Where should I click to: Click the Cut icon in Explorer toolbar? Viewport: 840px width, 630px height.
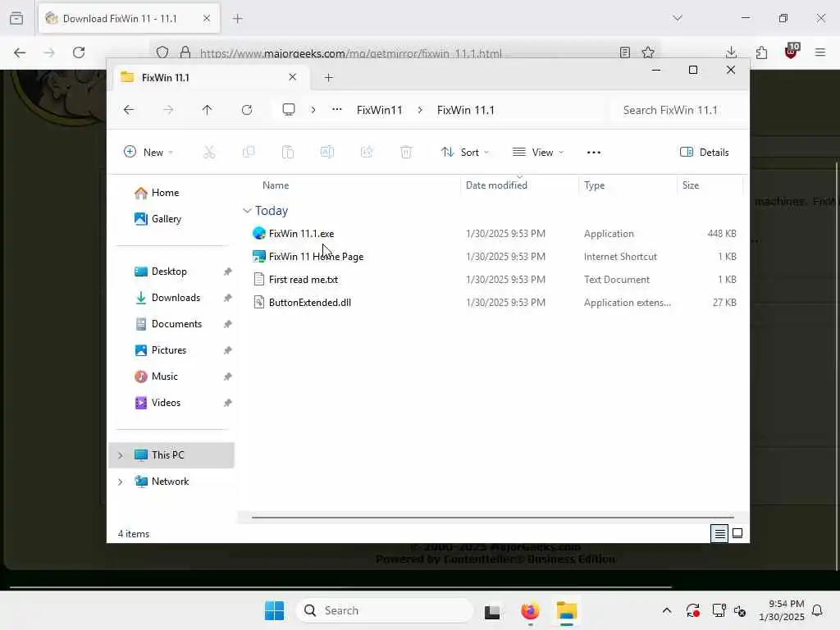click(x=209, y=153)
